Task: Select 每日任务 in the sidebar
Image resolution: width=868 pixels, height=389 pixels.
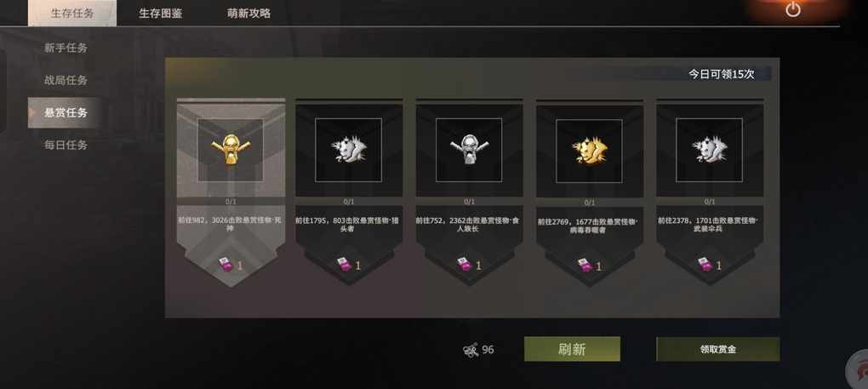Action: [66, 145]
